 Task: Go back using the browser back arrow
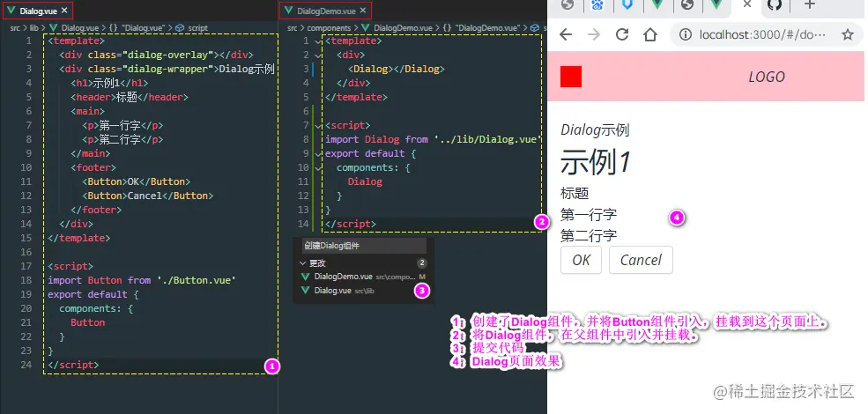click(x=565, y=35)
